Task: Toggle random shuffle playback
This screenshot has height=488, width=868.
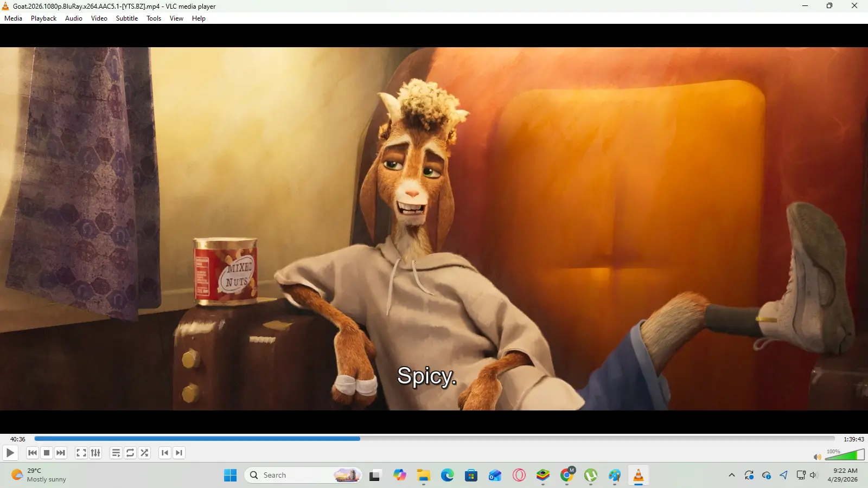Action: (144, 453)
